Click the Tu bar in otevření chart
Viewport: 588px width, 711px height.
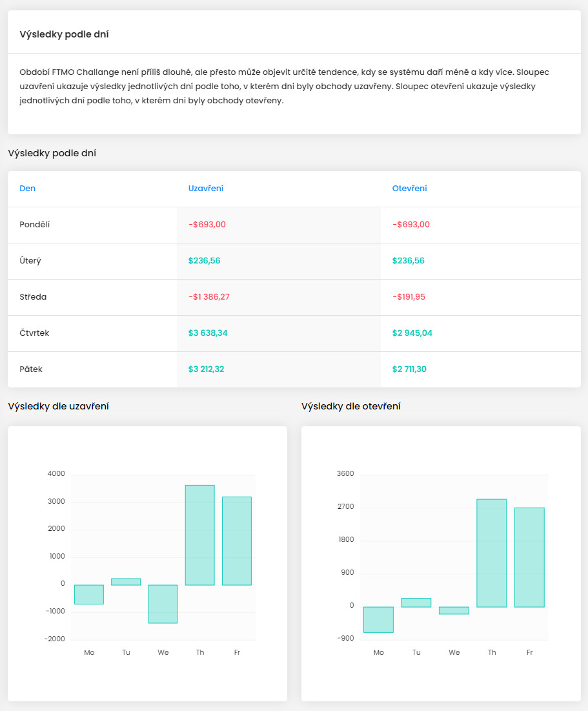416,603
